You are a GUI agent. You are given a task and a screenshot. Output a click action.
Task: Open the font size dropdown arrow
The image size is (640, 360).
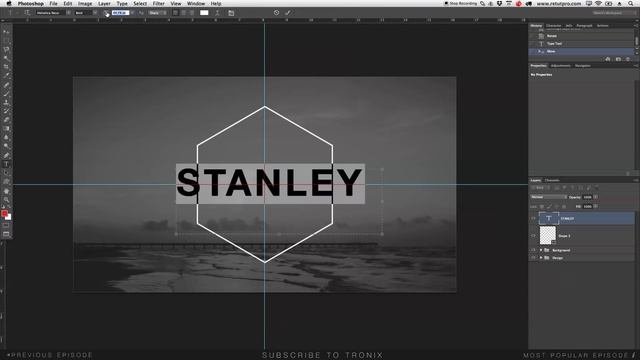tap(132, 13)
